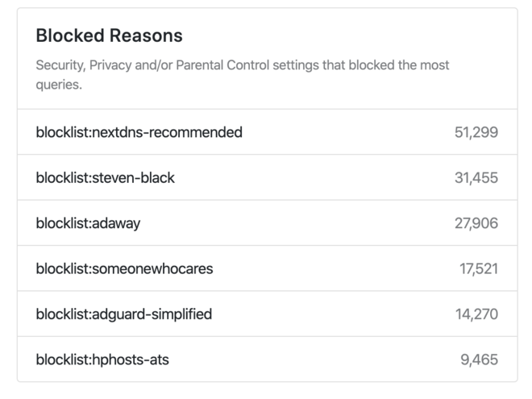Image resolution: width=532 pixels, height=399 pixels.
Task: Select the blocklist:someonewhocares entry
Action: (x=124, y=268)
